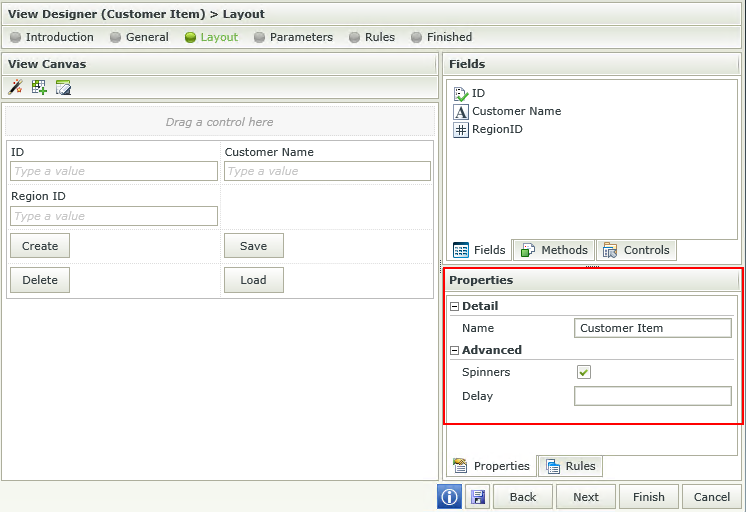Viewport: 746px width, 512px height.
Task: Click the Customer Name text input on canvas
Action: 327,171
